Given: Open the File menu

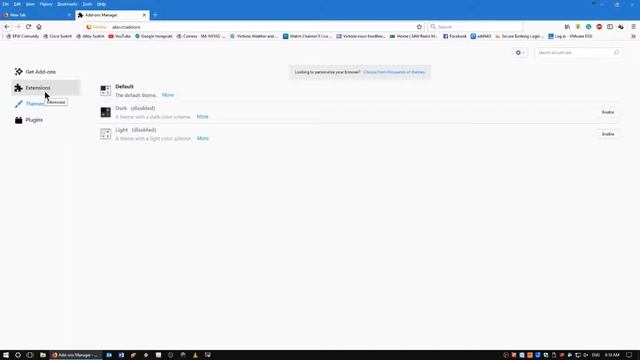Looking at the screenshot, I should pyautogui.click(x=6, y=4).
